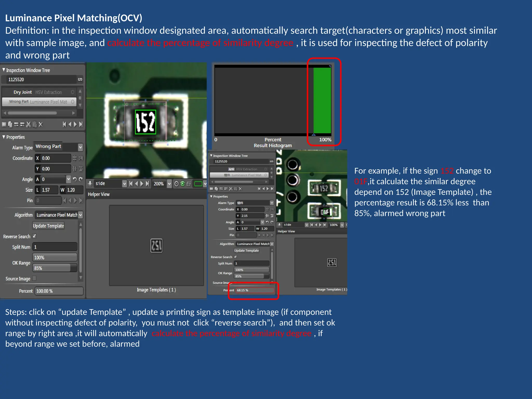Toggle the Reverse Search checkbox in the left Properties panel
This screenshot has height=399, width=532.
(34, 236)
